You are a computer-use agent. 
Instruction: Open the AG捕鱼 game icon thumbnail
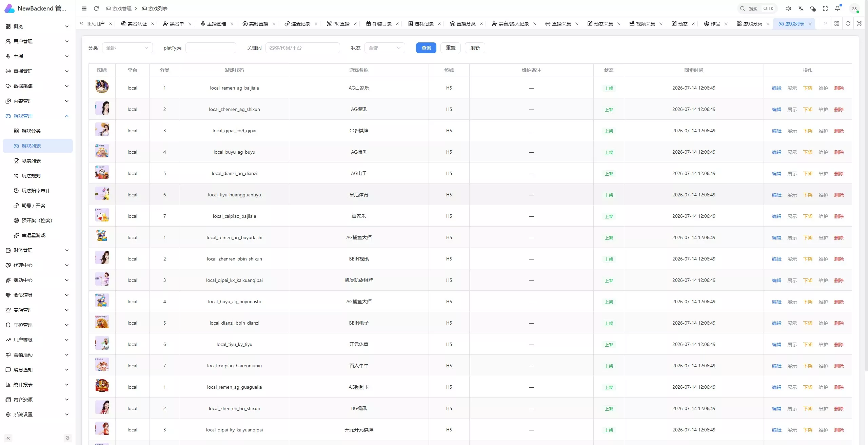point(102,151)
